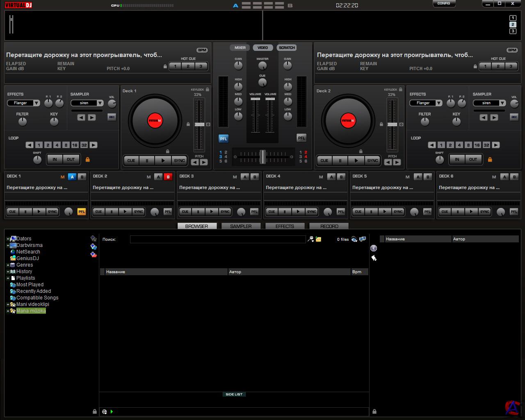Click the search options icon beside search field
Image resolution: width=525 pixels, height=420 pixels.
[310, 239]
